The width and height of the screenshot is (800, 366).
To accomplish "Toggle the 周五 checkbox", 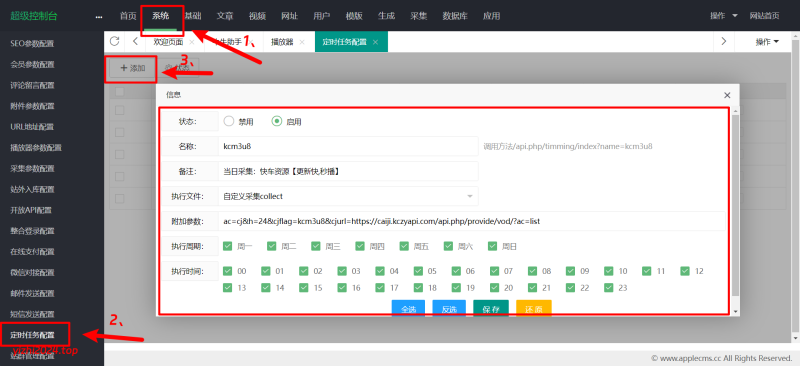I will click(x=404, y=246).
